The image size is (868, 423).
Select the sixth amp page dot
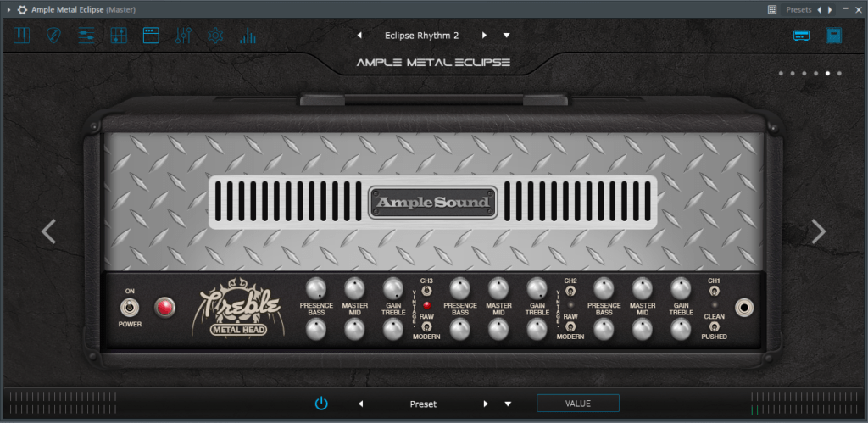tap(839, 73)
